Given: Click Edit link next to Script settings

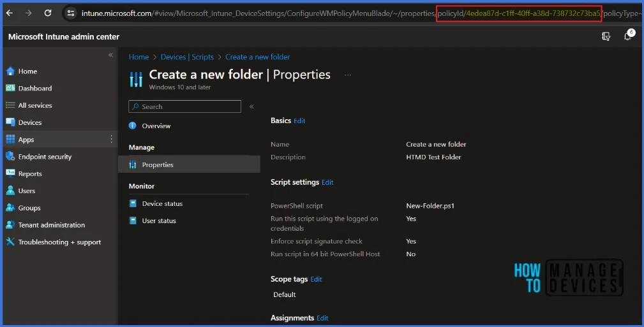Looking at the screenshot, I should [x=327, y=182].
